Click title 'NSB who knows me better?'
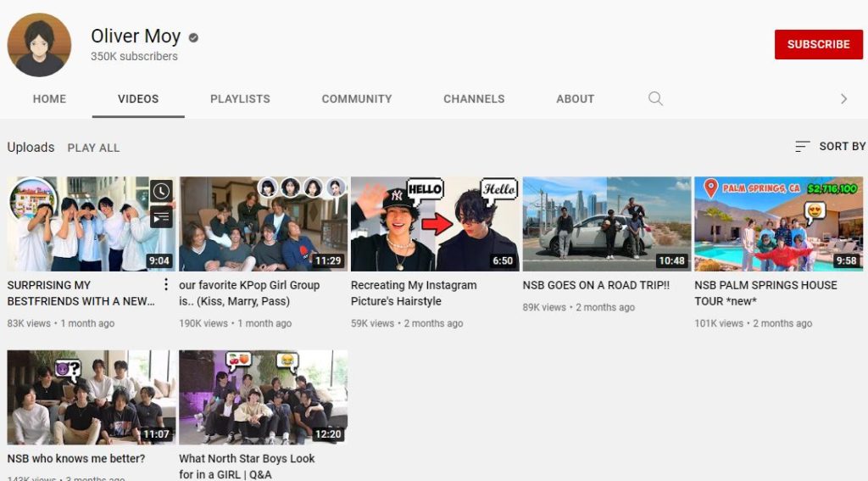 [x=75, y=459]
